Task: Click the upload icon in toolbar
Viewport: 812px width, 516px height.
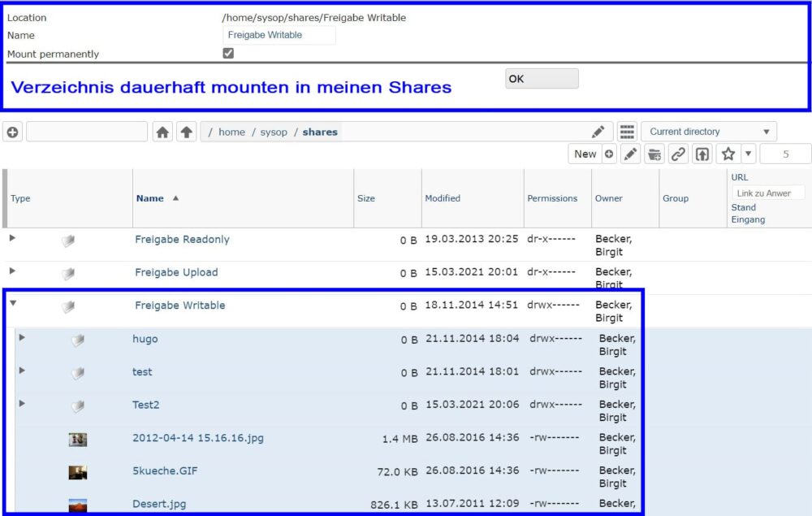Action: coord(702,154)
